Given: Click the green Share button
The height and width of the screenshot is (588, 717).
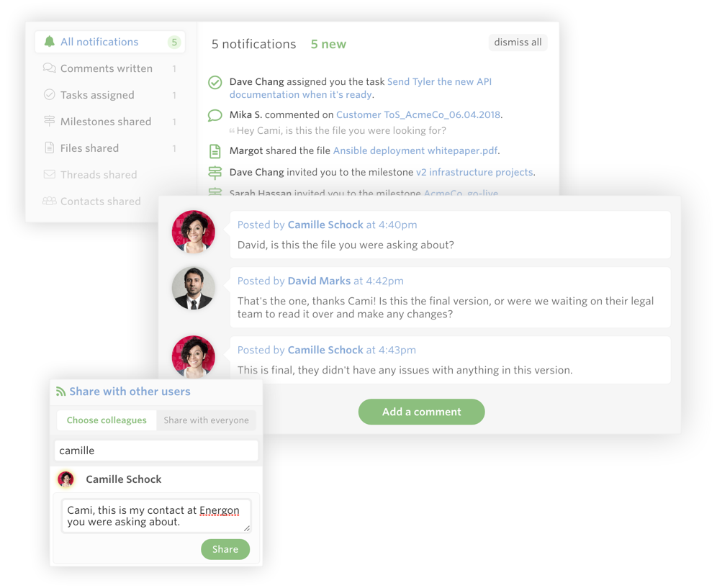Looking at the screenshot, I should (x=225, y=549).
